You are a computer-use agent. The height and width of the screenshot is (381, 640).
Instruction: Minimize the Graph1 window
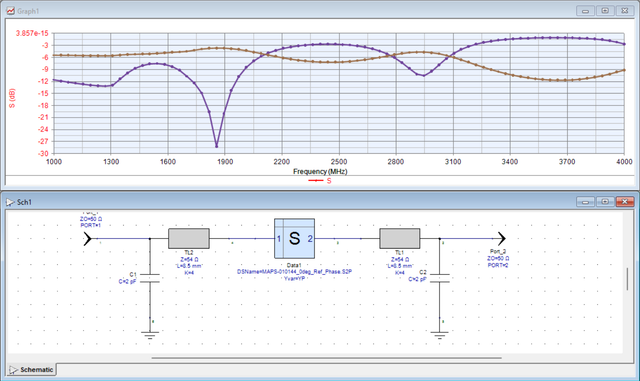coord(585,11)
